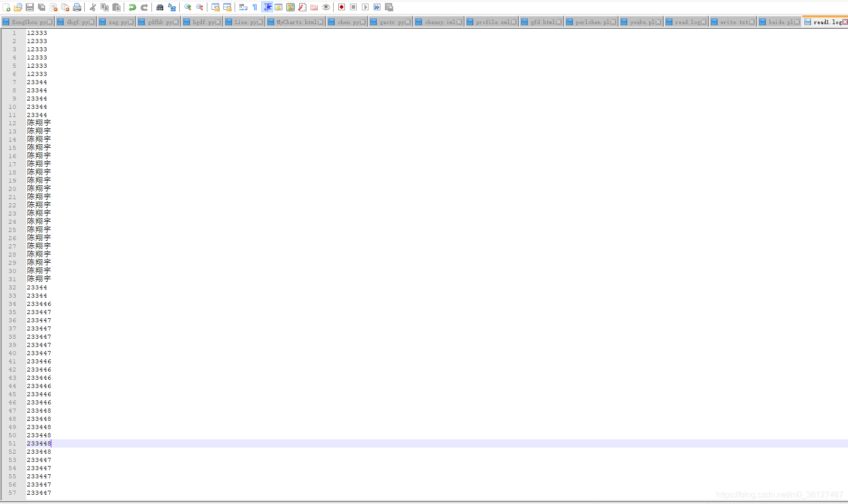The width and height of the screenshot is (848, 504).
Task: Toggle the indent guide button
Action: pos(267,7)
